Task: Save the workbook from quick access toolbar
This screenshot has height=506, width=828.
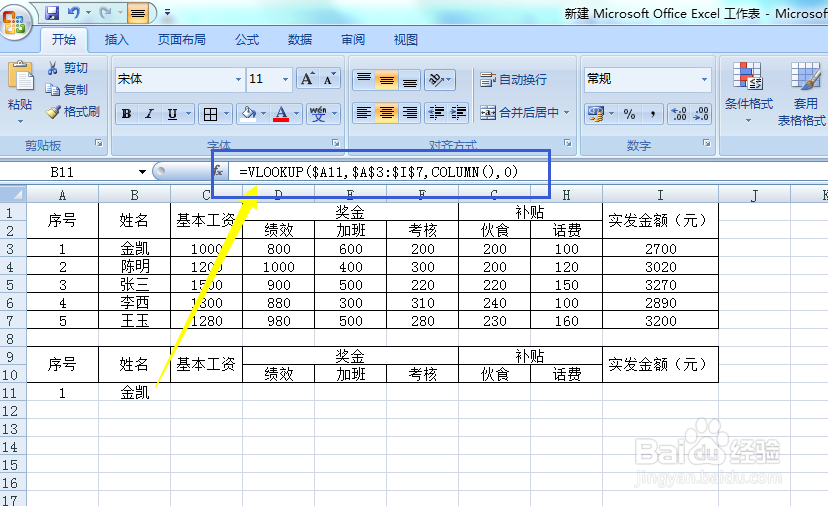Action: click(52, 13)
